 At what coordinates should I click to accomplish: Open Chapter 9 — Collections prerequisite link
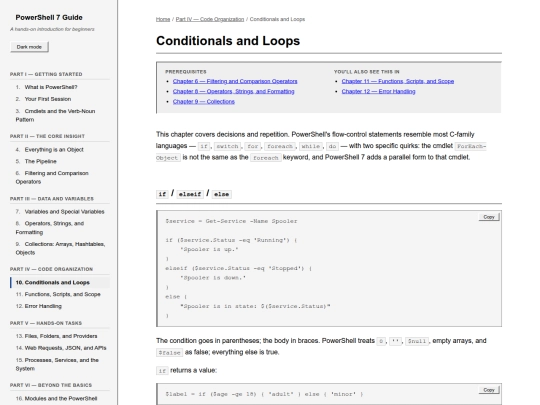(x=204, y=102)
